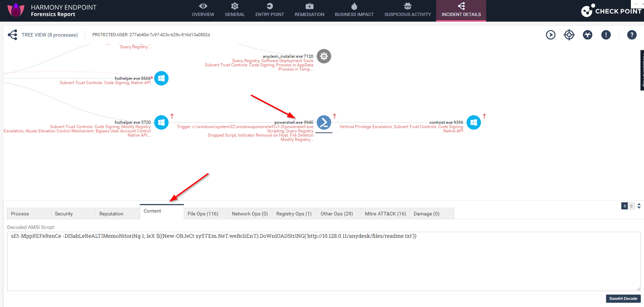
Task: Click the biohazard circle icon
Action: tap(588, 35)
